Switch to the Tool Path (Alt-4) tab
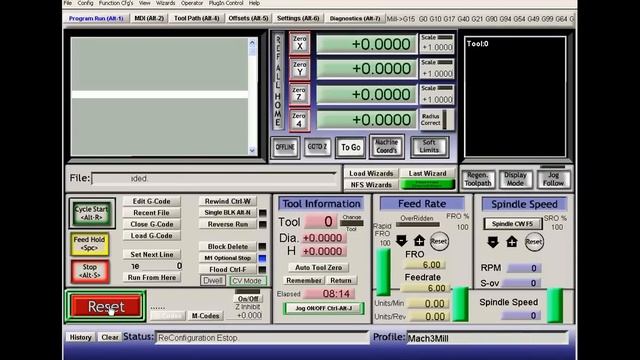Image resolution: width=640 pixels, height=360 pixels. point(196,18)
